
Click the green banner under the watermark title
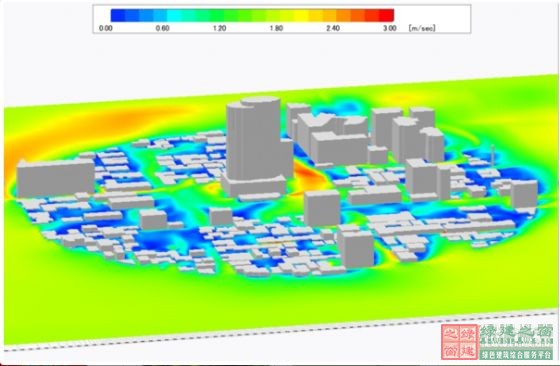pyautogui.click(x=516, y=354)
